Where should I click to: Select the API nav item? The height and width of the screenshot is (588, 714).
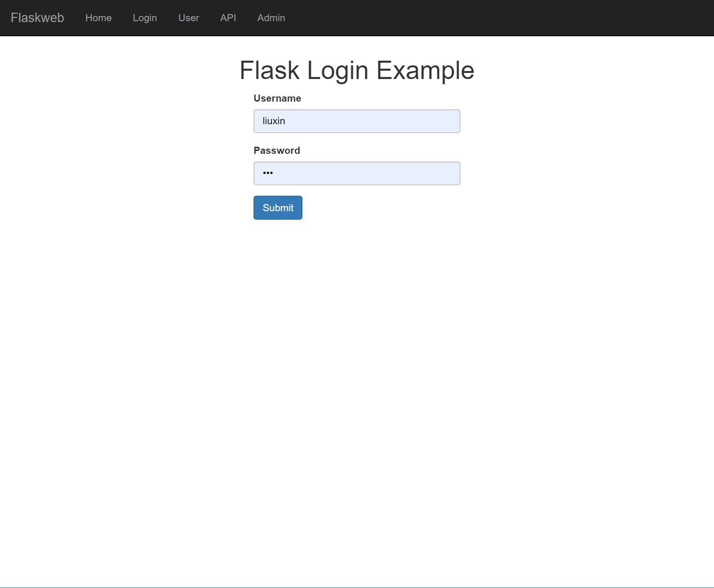tap(228, 18)
